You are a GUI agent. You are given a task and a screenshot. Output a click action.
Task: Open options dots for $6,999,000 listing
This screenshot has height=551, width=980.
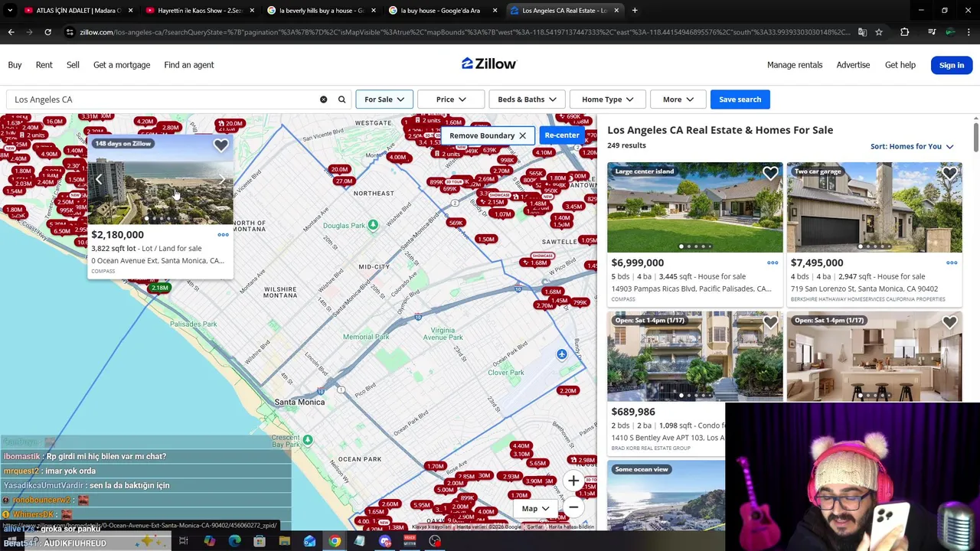pos(773,262)
